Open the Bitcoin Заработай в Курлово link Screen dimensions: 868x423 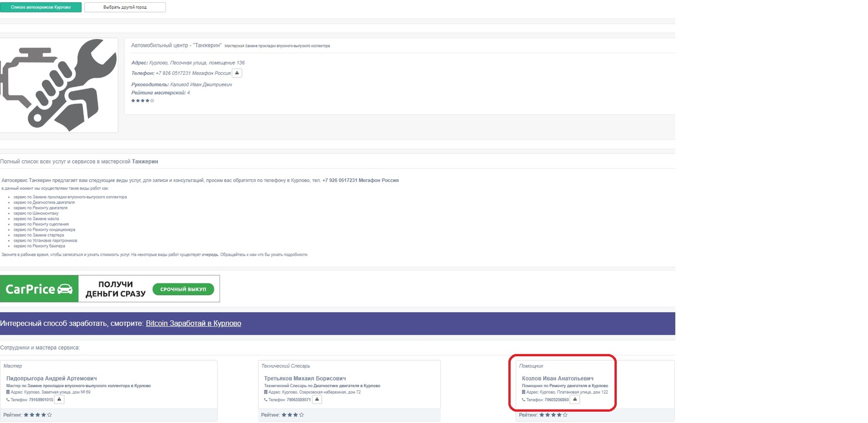point(194,323)
